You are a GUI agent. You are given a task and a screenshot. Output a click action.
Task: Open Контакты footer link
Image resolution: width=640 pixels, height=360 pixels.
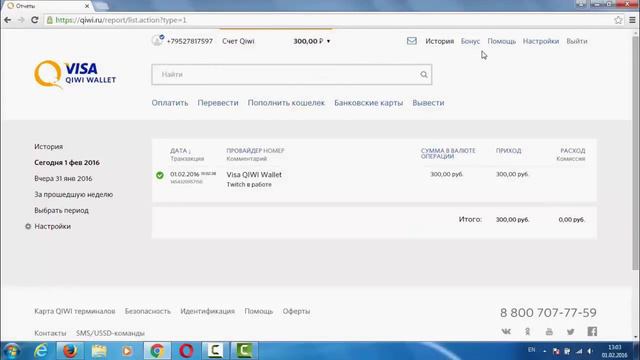tap(50, 333)
